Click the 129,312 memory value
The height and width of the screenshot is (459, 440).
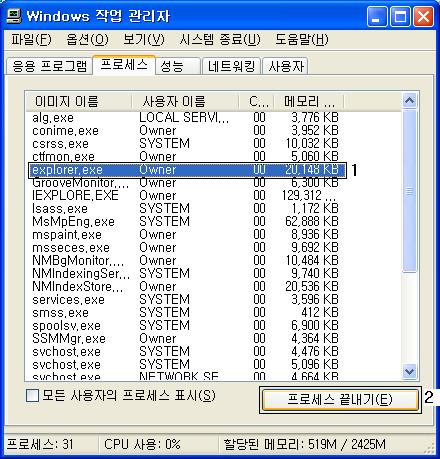(309, 196)
